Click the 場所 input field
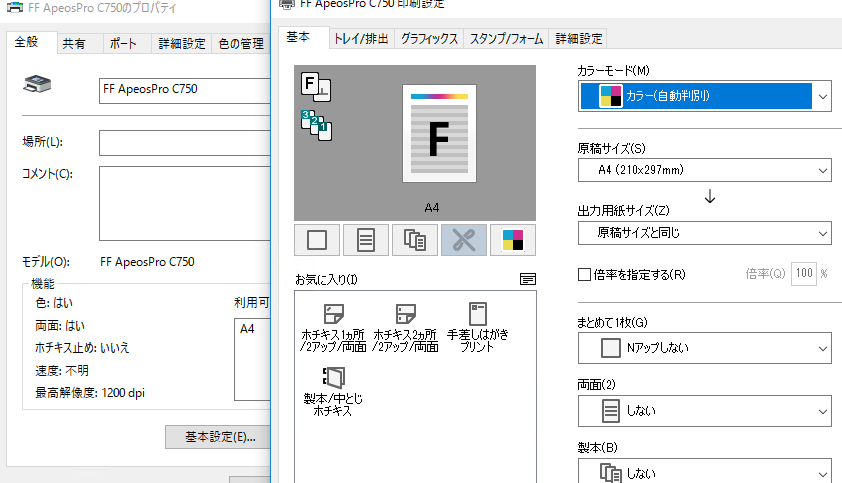This screenshot has width=842, height=483. tap(185, 143)
